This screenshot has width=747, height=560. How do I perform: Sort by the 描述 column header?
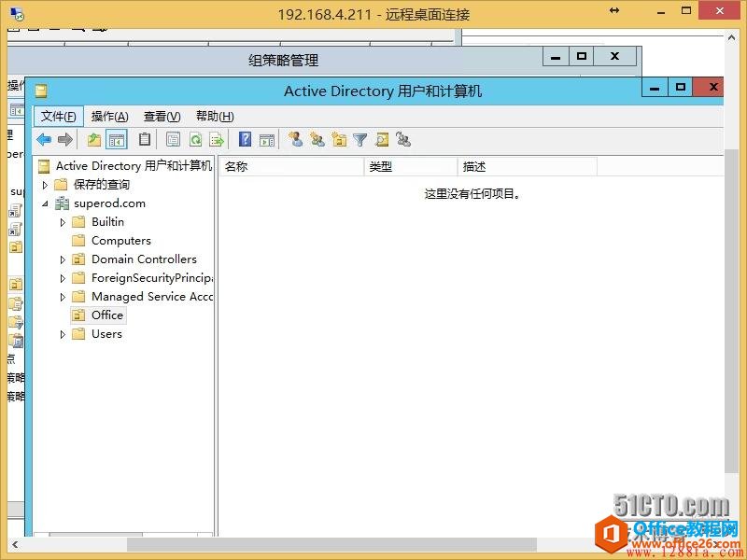point(528,167)
